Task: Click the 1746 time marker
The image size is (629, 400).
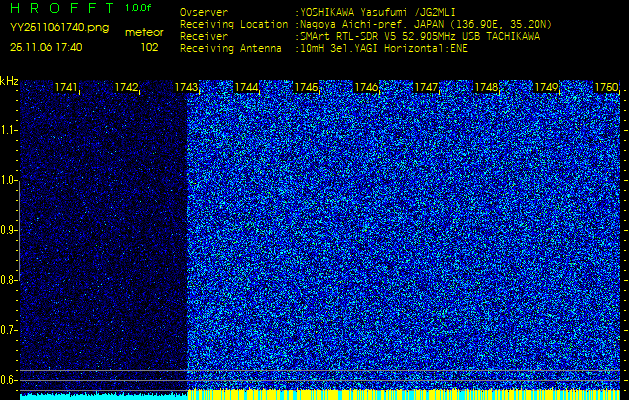Action: tap(366, 87)
